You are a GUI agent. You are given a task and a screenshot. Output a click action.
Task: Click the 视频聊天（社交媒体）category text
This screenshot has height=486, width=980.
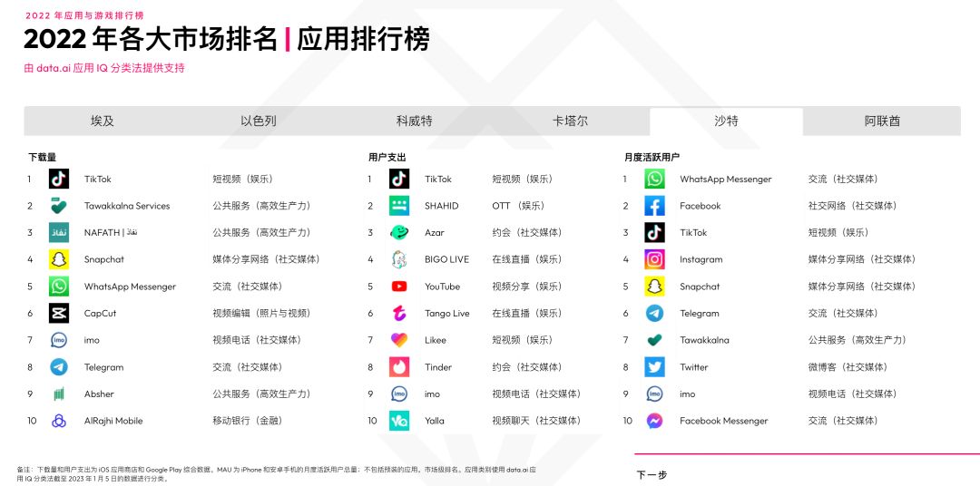click(536, 421)
